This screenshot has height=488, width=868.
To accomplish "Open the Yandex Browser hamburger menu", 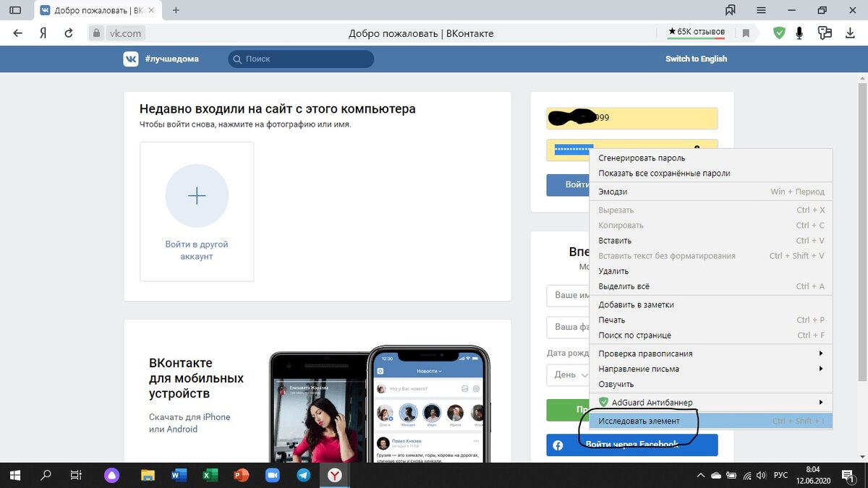I will click(x=760, y=10).
